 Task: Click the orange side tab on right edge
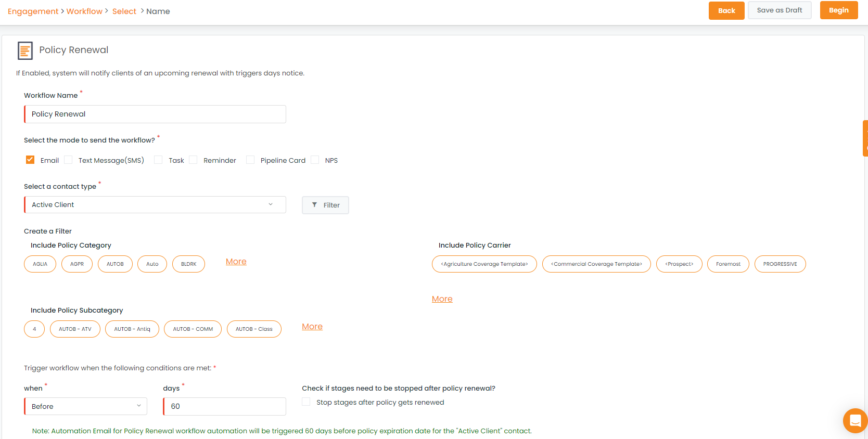865,138
